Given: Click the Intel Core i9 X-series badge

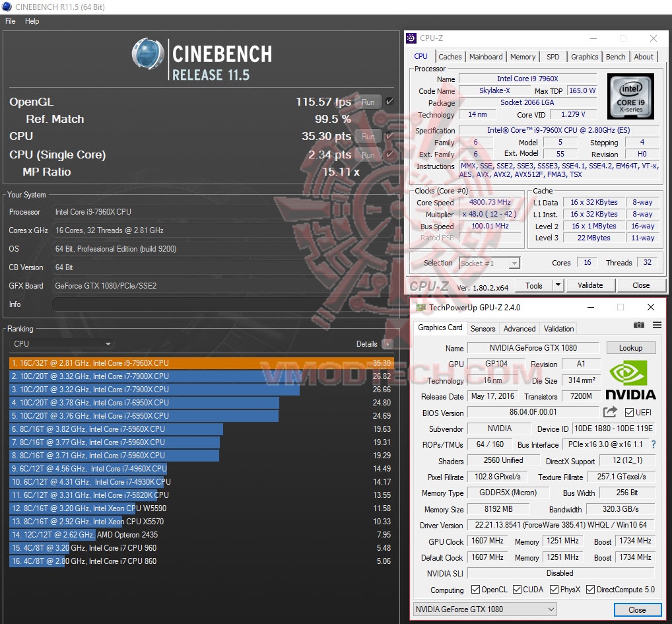Looking at the screenshot, I should (x=630, y=96).
